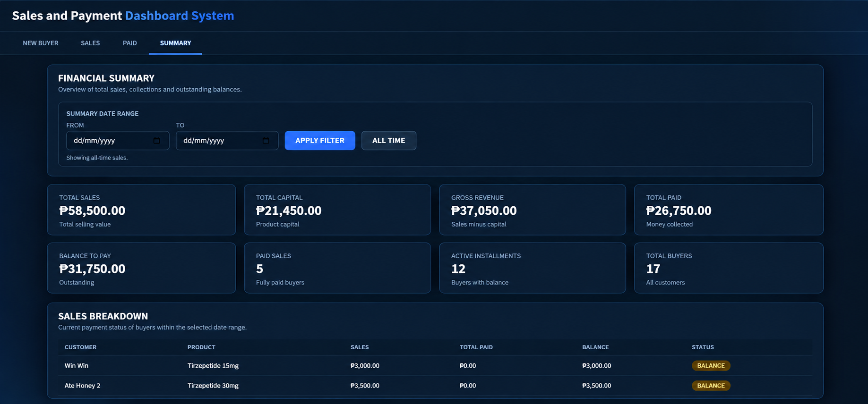868x404 pixels.
Task: Click the BALANCE status badge for Ate Honey 2
Action: pos(711,386)
